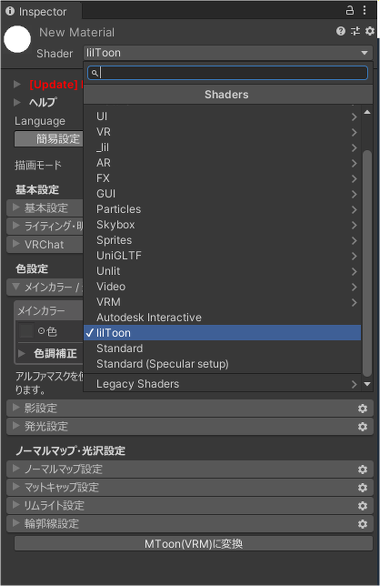The image size is (380, 586).
Task: Select the checked lilToon shader entry
Action: pyautogui.click(x=222, y=333)
